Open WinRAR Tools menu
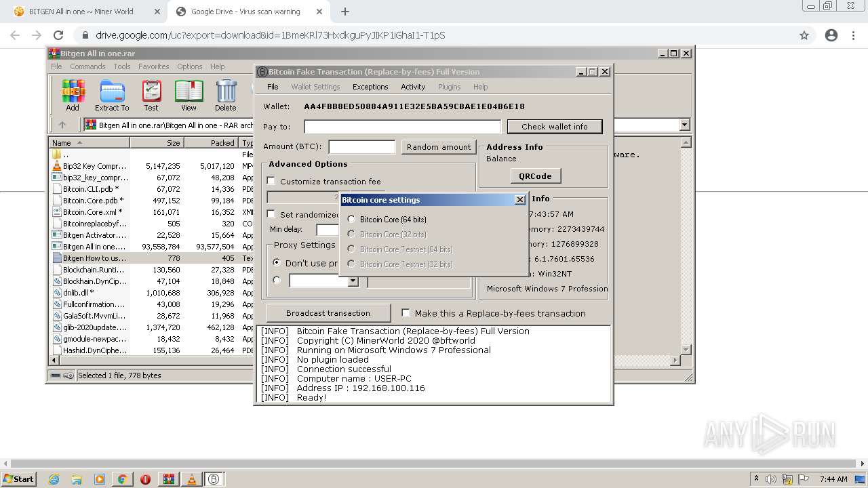 122,66
